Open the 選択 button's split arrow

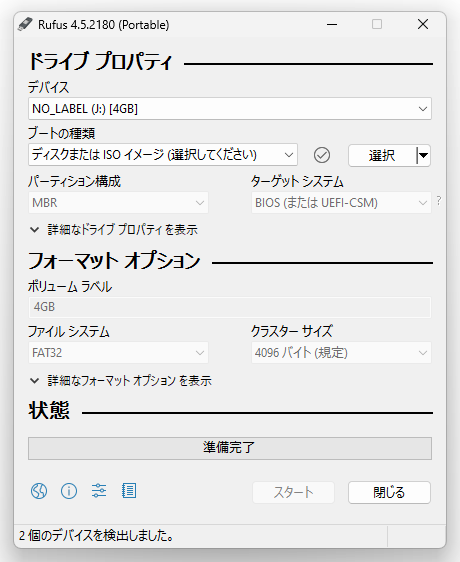tap(423, 155)
